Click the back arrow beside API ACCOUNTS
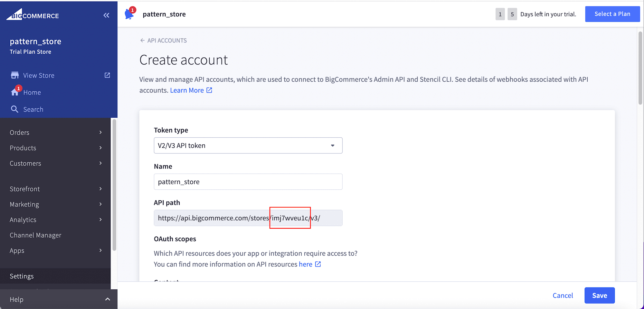The width and height of the screenshot is (644, 309). pyautogui.click(x=142, y=41)
